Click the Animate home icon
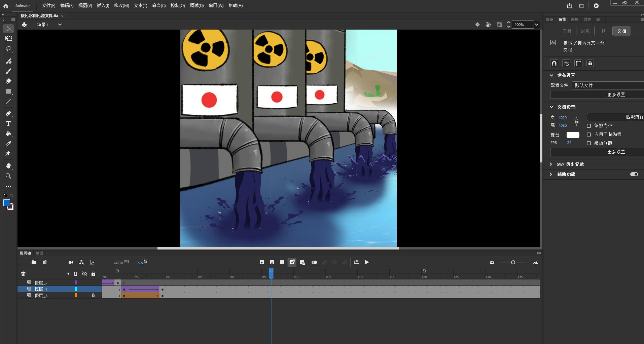Screen dimensions: 644x344 [6, 6]
